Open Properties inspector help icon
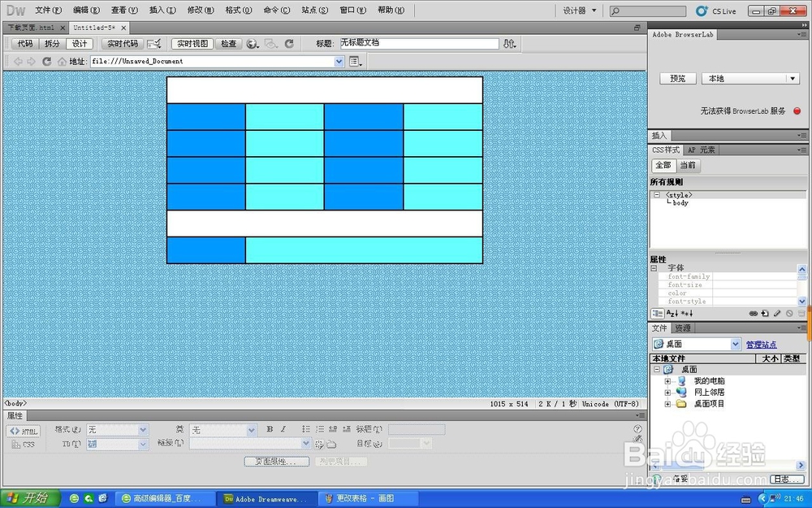Image resolution: width=812 pixels, height=508 pixels. tap(637, 428)
